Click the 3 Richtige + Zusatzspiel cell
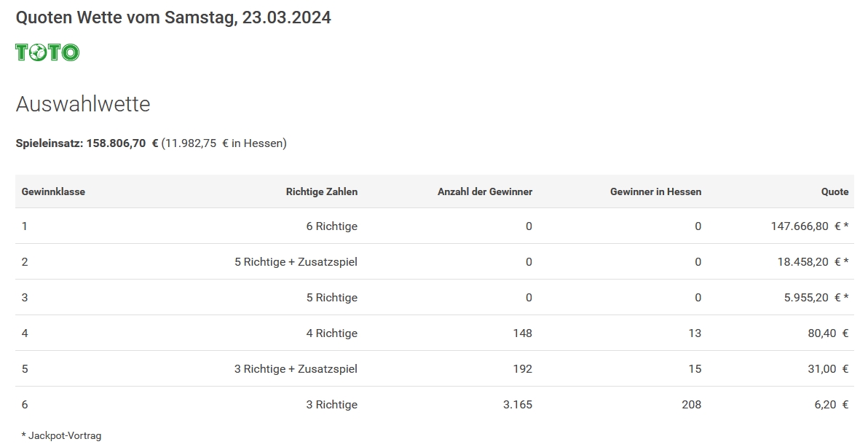Viewport: 868px width, 447px height. pyautogui.click(x=296, y=369)
